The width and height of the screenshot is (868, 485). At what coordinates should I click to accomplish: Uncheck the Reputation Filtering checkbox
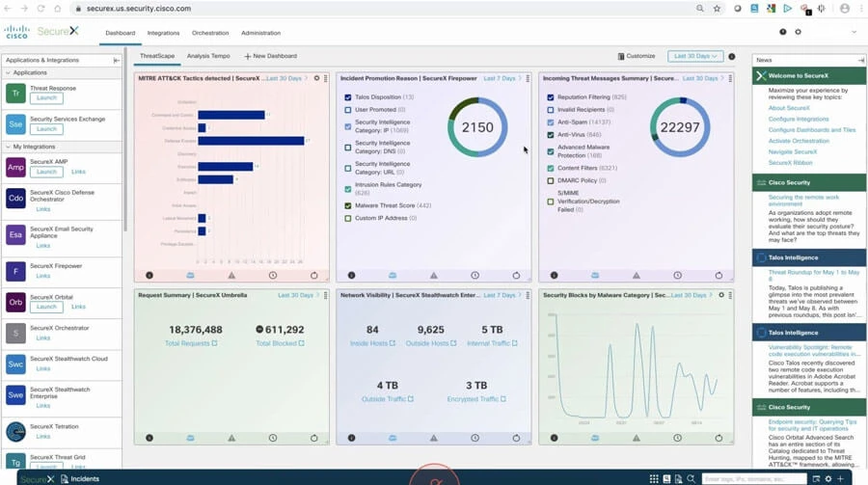coord(551,97)
